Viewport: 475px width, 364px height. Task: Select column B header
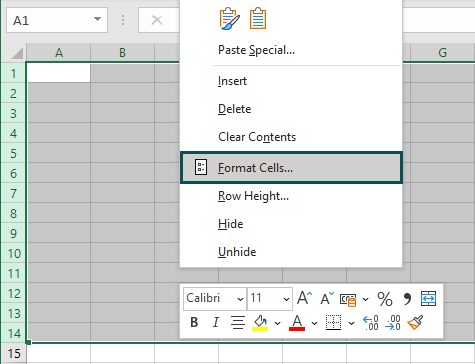pyautogui.click(x=122, y=52)
